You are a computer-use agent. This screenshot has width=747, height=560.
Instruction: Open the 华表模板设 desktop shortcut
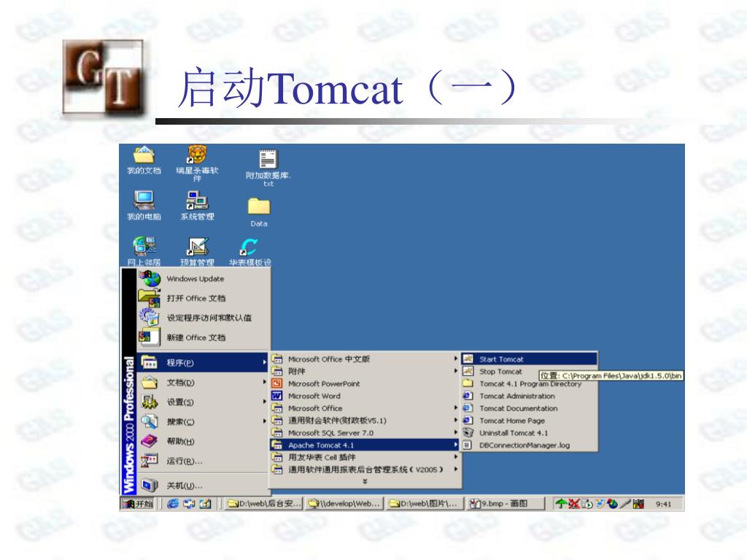[x=249, y=251]
